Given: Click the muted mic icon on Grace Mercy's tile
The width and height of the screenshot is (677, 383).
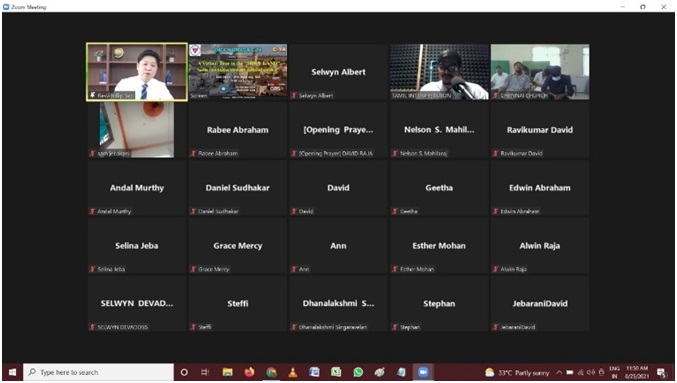Looking at the screenshot, I should click(193, 269).
